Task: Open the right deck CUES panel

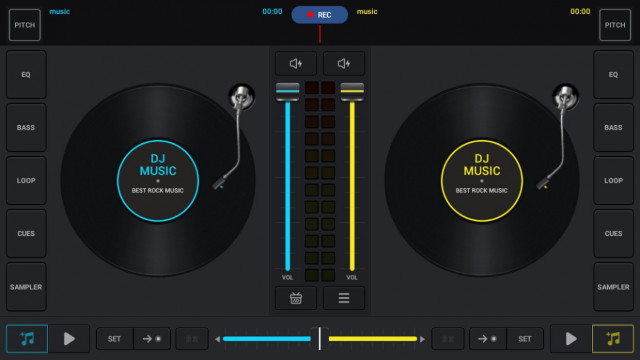Action: (x=613, y=233)
